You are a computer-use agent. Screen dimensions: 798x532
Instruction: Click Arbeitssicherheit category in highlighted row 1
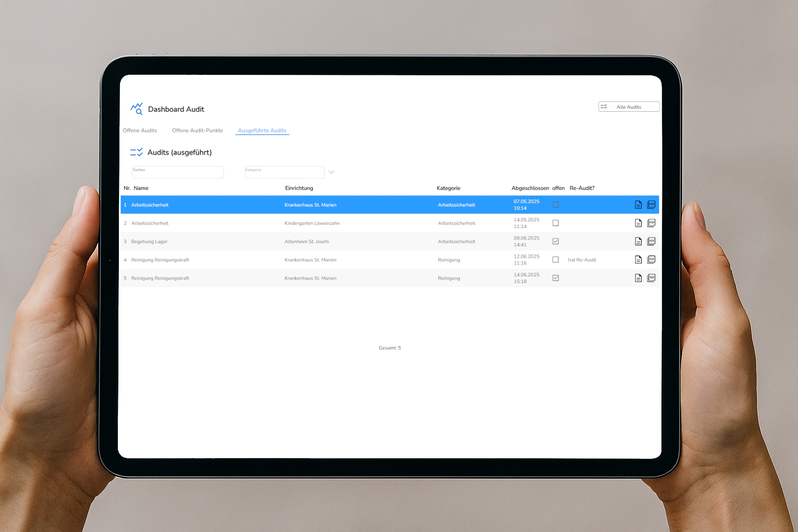[x=456, y=205]
